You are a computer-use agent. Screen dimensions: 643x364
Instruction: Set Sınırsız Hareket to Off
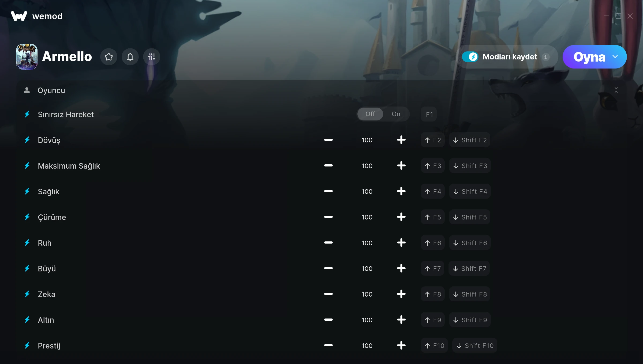click(x=370, y=114)
